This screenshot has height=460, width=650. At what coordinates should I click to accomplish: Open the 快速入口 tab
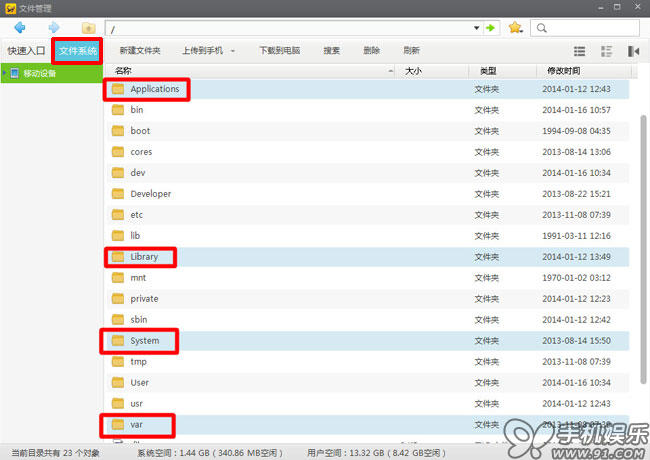tap(26, 51)
